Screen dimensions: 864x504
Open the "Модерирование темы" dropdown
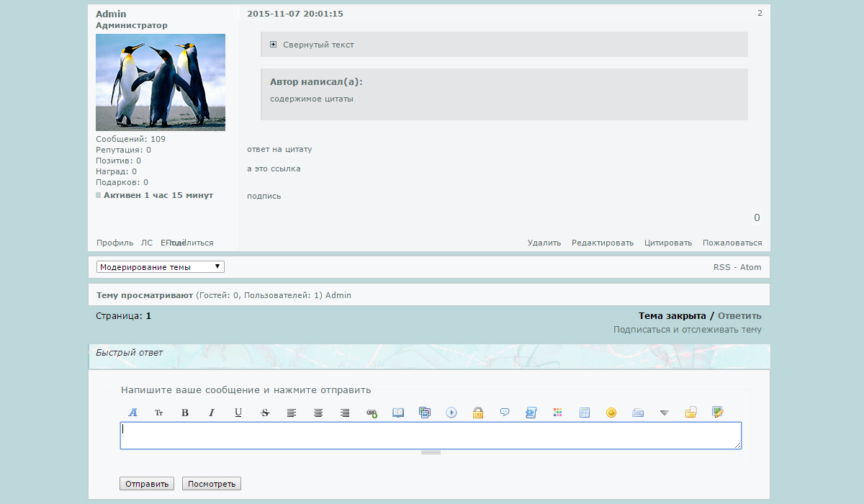pos(161,267)
